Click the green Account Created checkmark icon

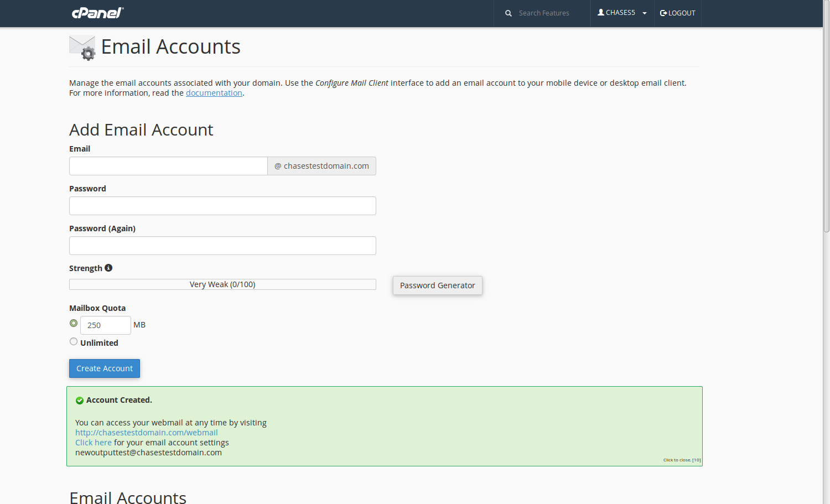pyautogui.click(x=80, y=401)
